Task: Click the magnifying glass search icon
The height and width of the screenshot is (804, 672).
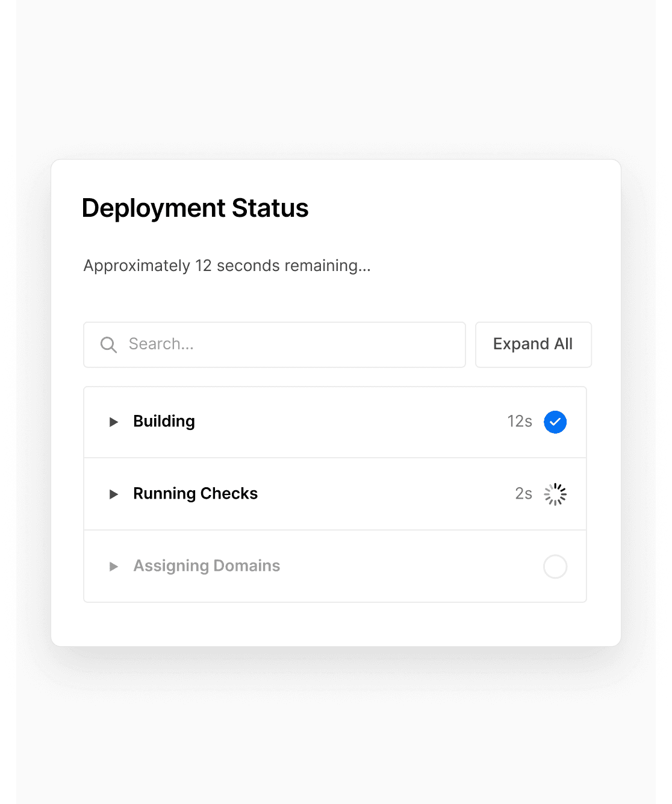Action: click(108, 345)
